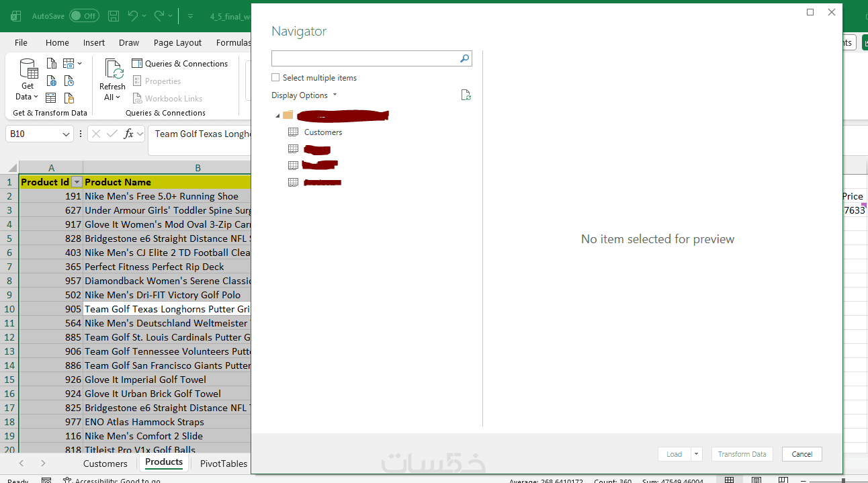The width and height of the screenshot is (868, 483).
Task: Click the Properties command
Action: pos(157,81)
